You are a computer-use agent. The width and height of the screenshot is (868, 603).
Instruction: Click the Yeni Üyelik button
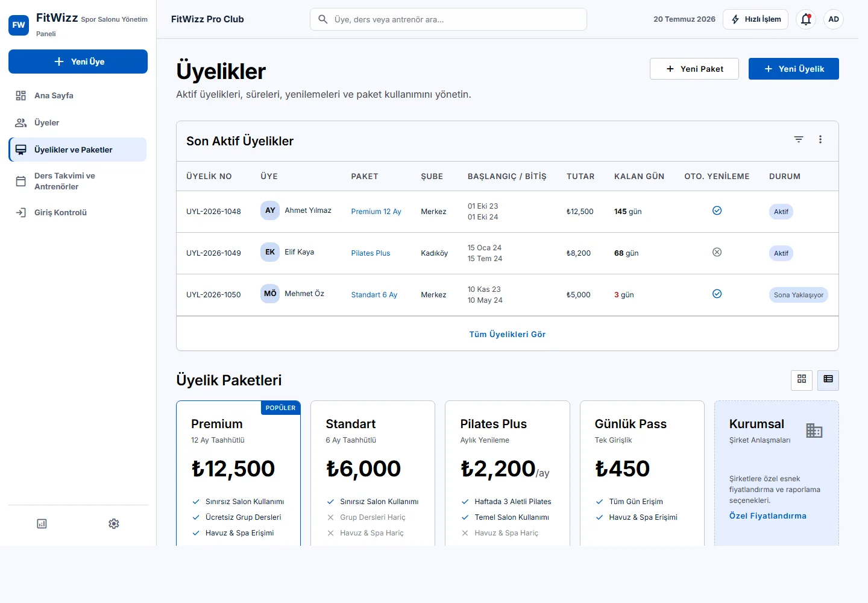point(794,69)
